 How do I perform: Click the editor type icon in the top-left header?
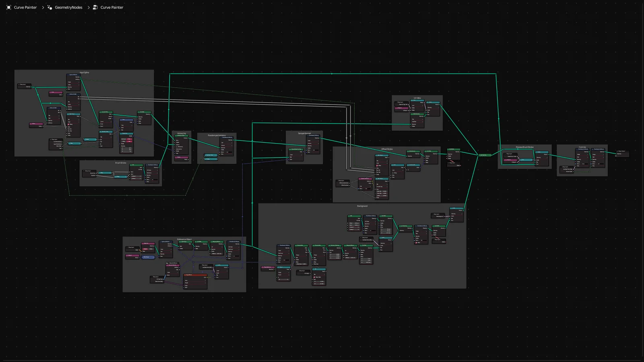click(x=9, y=7)
